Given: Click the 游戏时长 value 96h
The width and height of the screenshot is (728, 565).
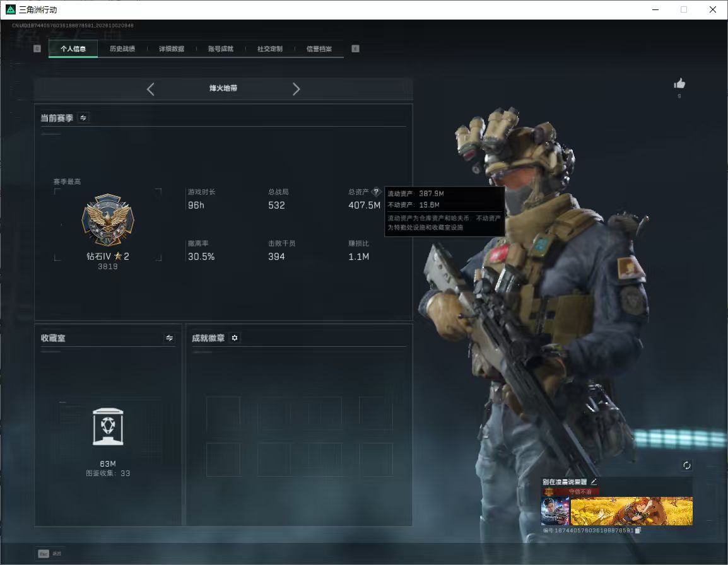Looking at the screenshot, I should click(196, 205).
